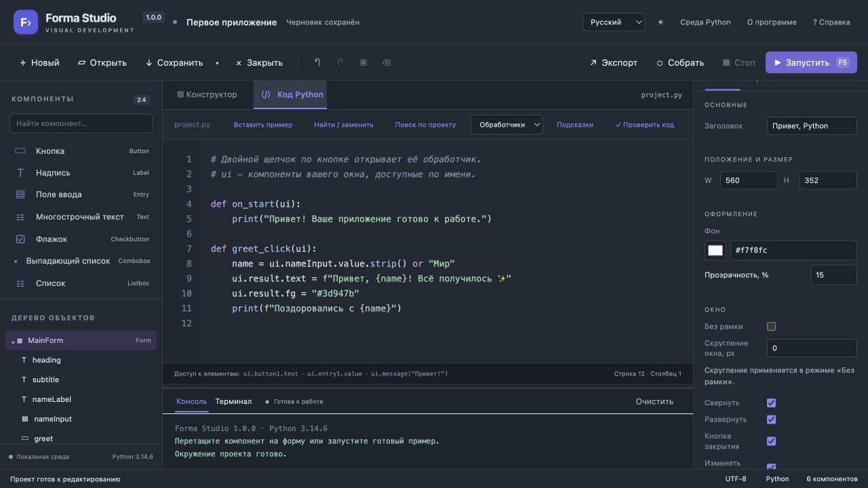
Task: Click the backspace delete icon in toolbar
Action: (x=386, y=62)
